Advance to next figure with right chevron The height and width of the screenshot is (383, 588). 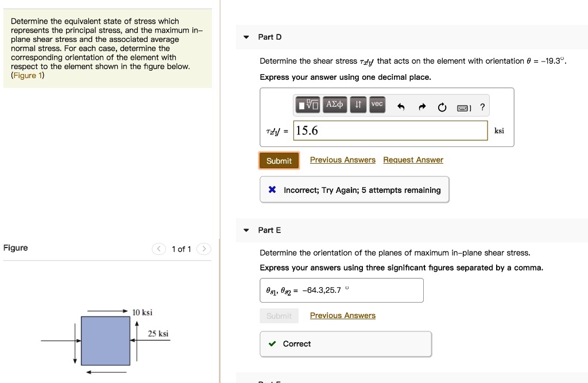pyautogui.click(x=204, y=249)
